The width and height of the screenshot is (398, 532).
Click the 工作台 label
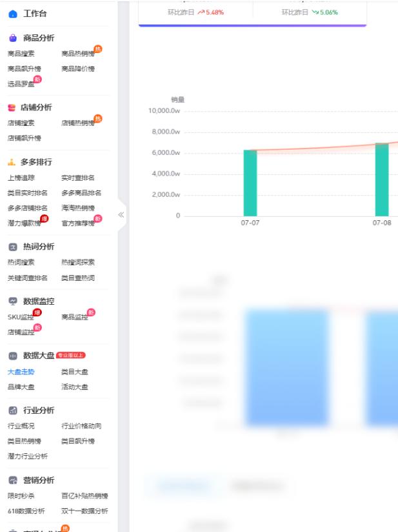coord(35,14)
